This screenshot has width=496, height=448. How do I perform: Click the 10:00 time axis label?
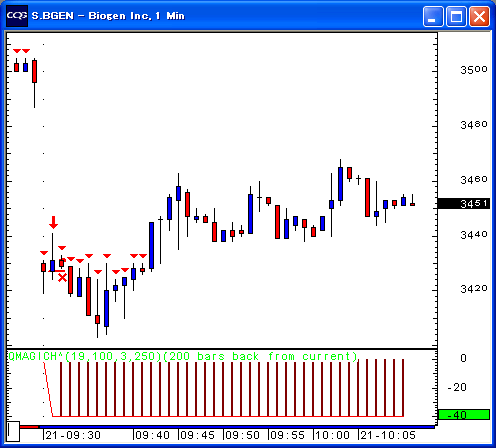[332, 435]
